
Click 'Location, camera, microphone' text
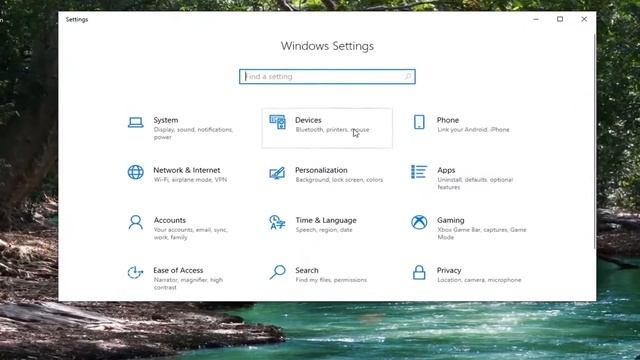[479, 280]
